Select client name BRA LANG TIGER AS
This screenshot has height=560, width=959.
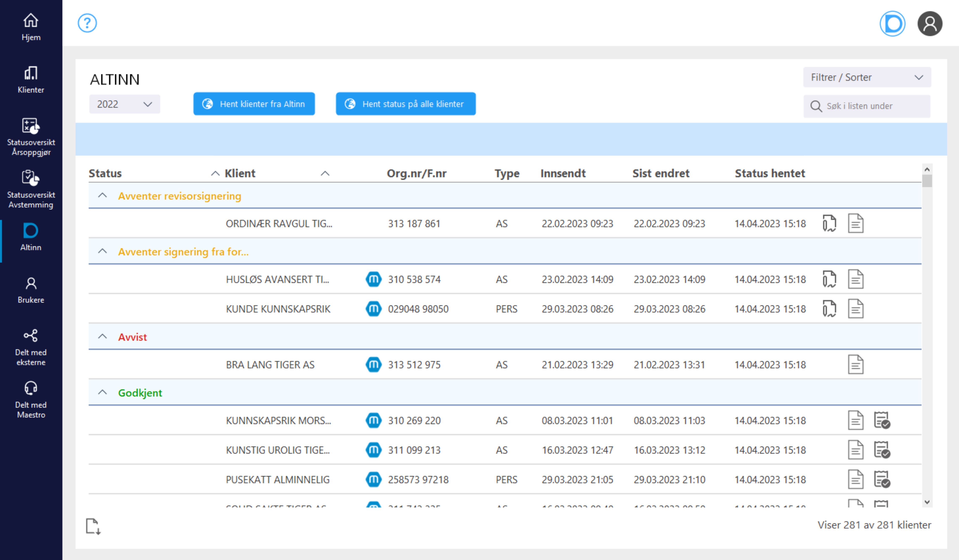point(270,364)
